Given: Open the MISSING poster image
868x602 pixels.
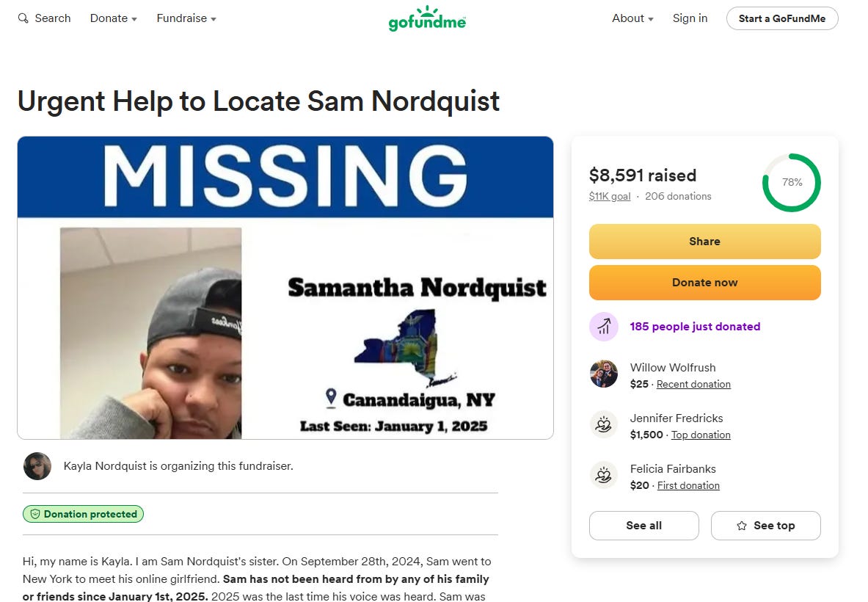Looking at the screenshot, I should pyautogui.click(x=285, y=288).
